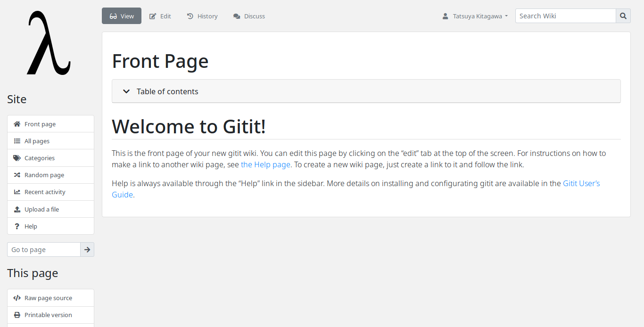Click the 'Table of contents' label

pos(167,91)
